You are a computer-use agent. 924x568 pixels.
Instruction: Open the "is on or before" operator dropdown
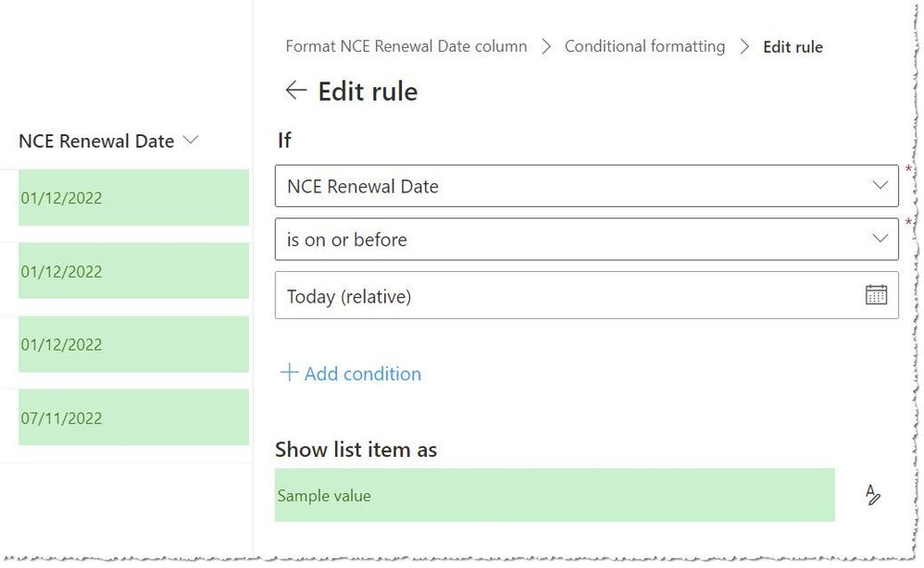[x=574, y=239]
